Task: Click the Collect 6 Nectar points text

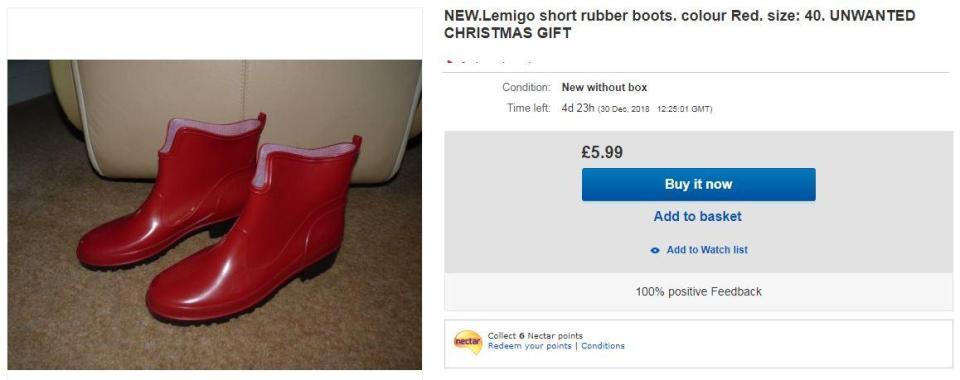Action: click(535, 335)
